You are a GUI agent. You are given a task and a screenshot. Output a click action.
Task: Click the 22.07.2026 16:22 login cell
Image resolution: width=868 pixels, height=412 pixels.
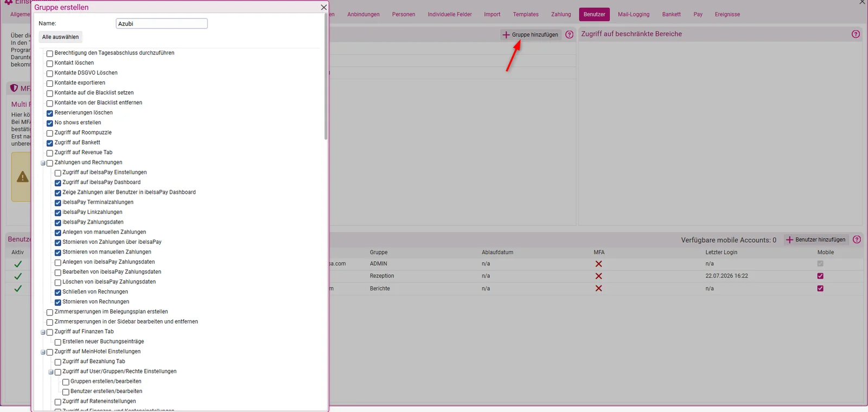pos(726,276)
